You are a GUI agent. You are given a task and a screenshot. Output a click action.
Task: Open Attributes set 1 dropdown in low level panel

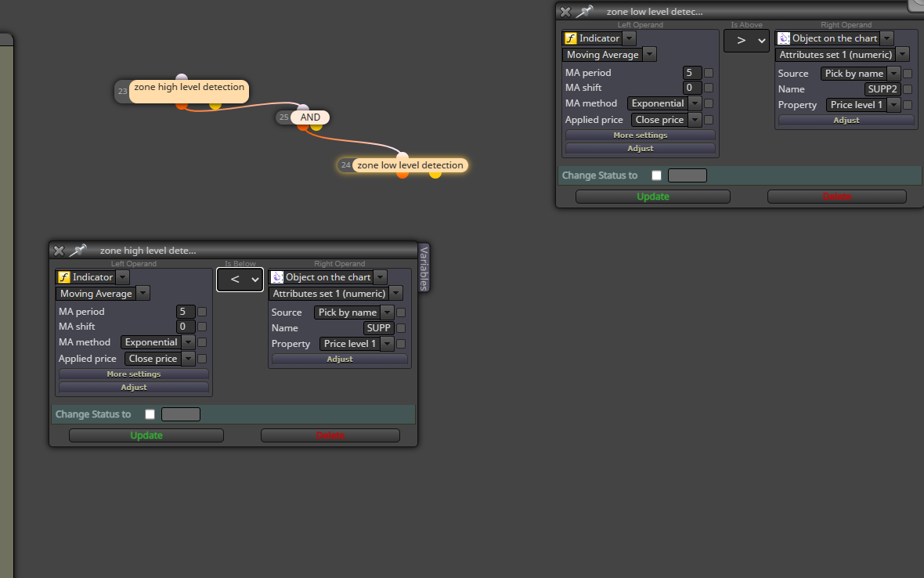pos(903,55)
